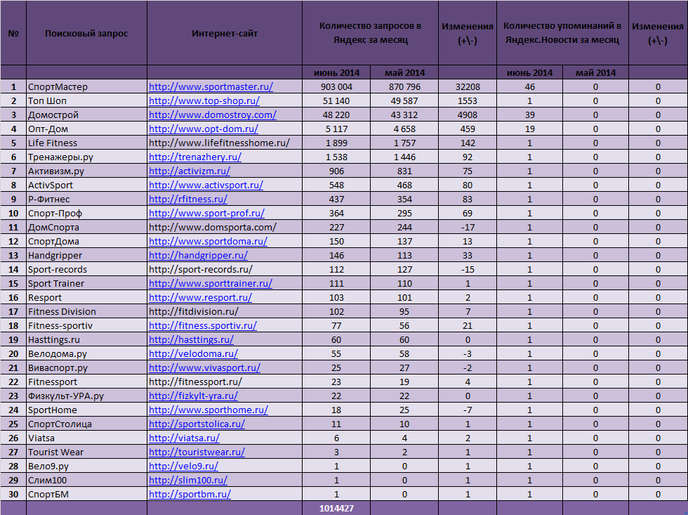Select the 'Поисковый запрос' header cell

(x=86, y=33)
